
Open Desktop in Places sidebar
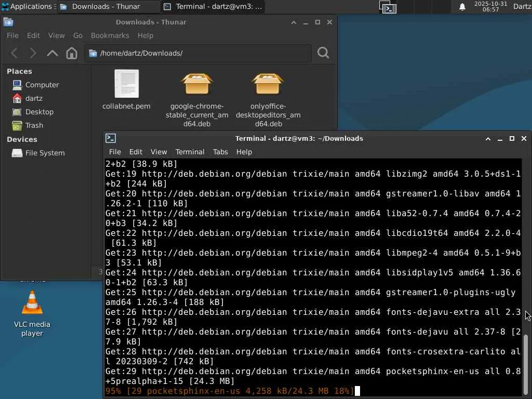pos(33,112)
